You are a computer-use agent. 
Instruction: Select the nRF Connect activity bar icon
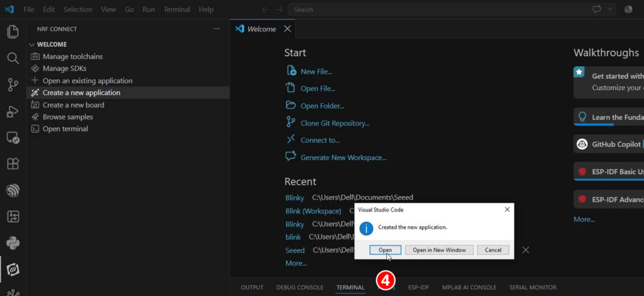13,270
